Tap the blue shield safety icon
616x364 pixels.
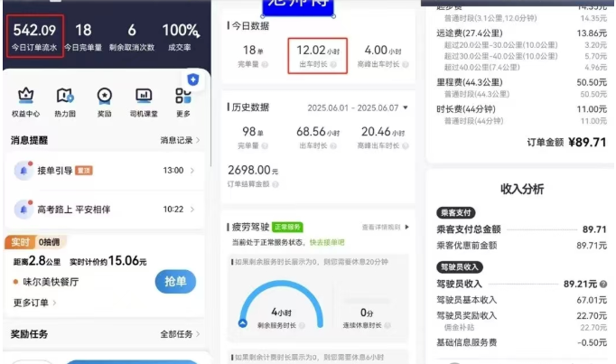192,79
